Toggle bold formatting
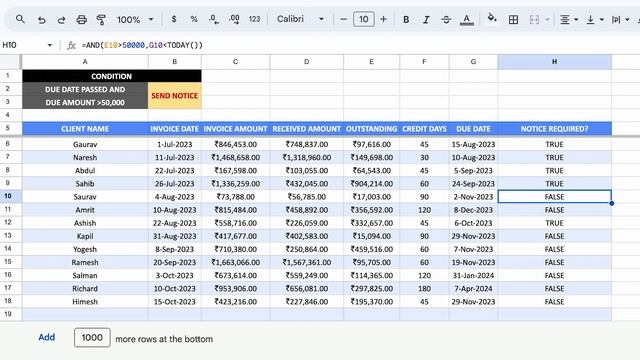This screenshot has width=640, height=360. [x=406, y=19]
